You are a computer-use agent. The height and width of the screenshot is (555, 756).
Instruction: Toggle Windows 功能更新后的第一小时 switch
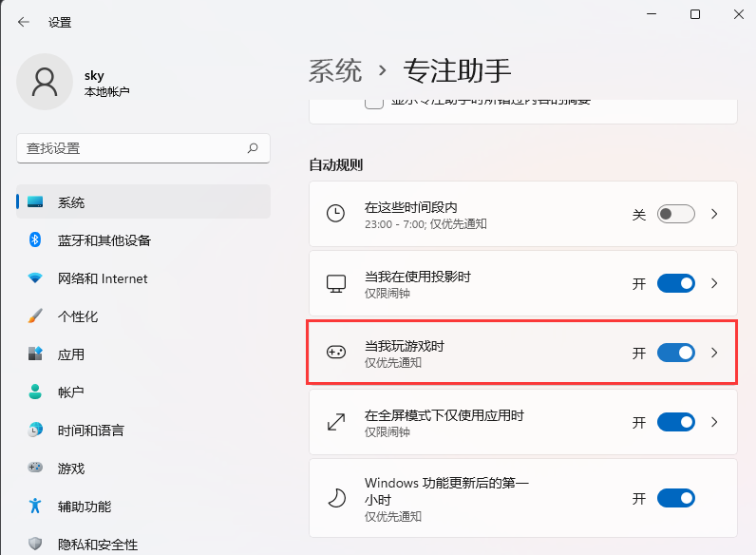point(676,498)
